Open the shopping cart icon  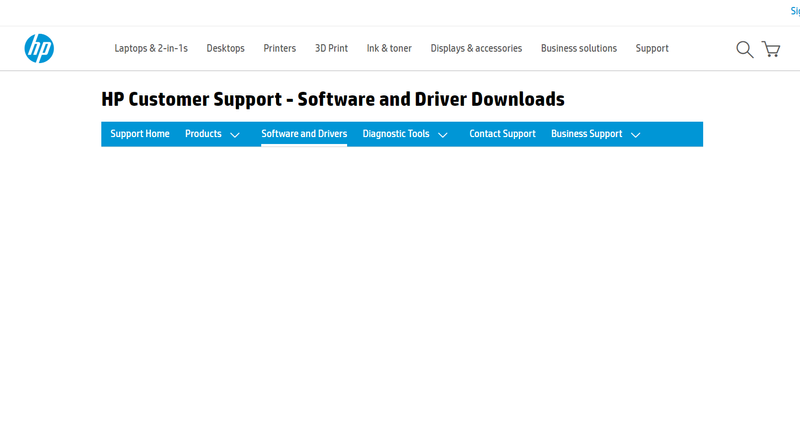coord(771,49)
